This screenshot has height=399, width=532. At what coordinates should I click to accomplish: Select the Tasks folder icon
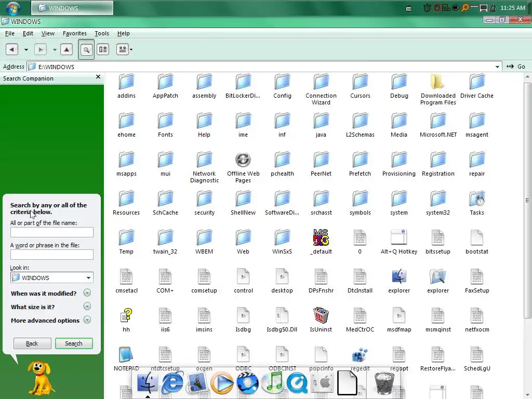(477, 199)
